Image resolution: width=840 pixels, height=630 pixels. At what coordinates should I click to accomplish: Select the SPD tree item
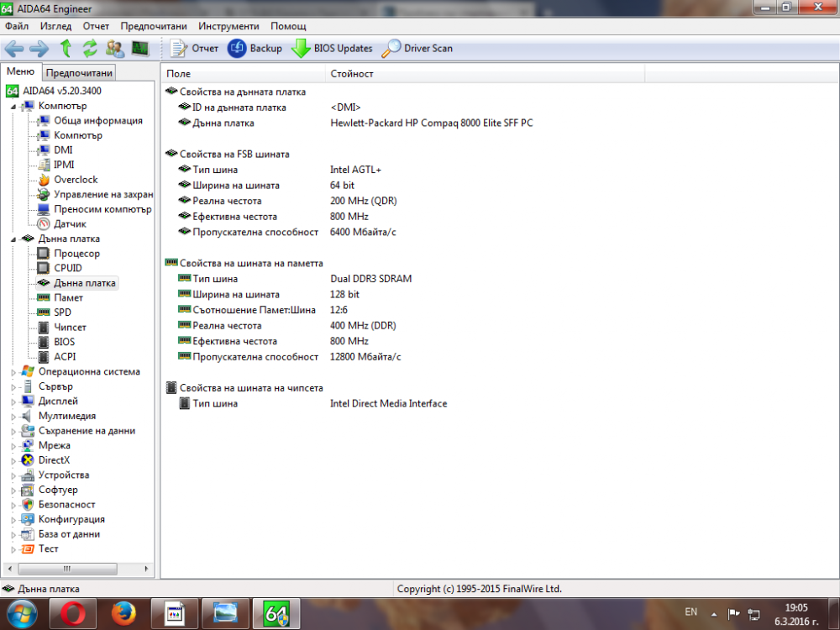62,312
